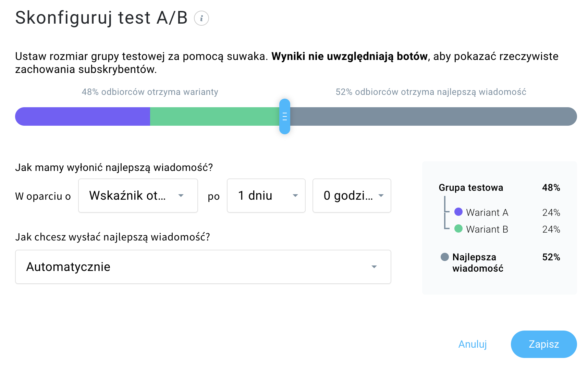Click the gray segment of the slider
Viewport: 588px width, 372px height.
click(432, 116)
